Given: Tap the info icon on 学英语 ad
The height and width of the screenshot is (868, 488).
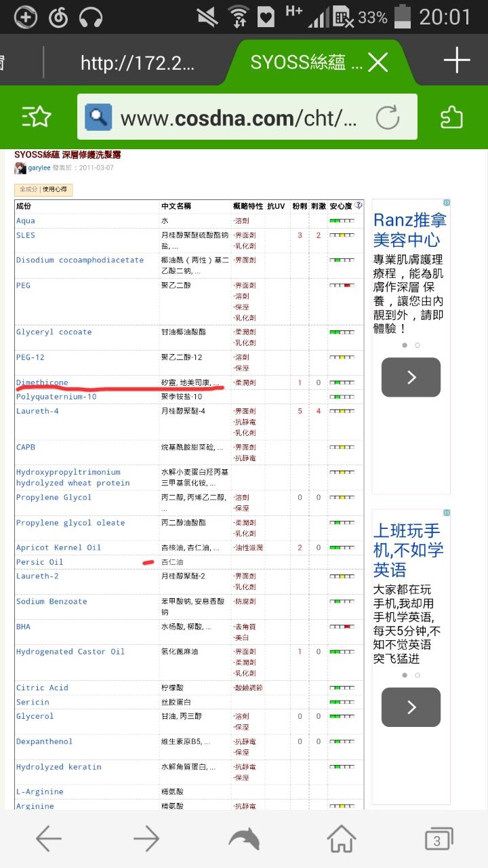Looking at the screenshot, I should [447, 513].
